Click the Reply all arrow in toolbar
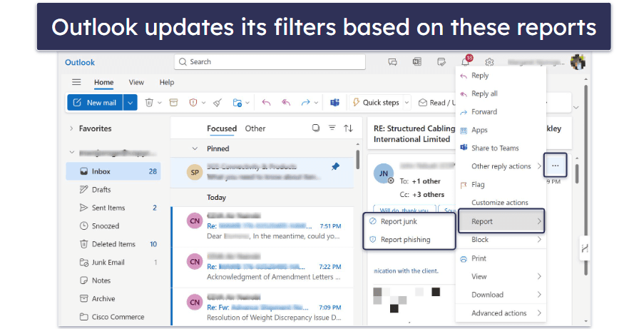The image size is (644, 329). pos(286,102)
